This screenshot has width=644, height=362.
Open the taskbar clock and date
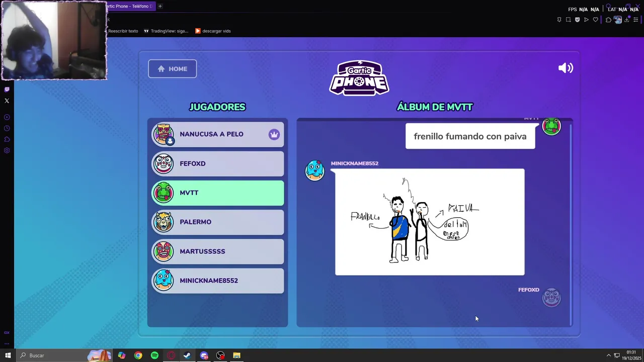pyautogui.click(x=631, y=355)
